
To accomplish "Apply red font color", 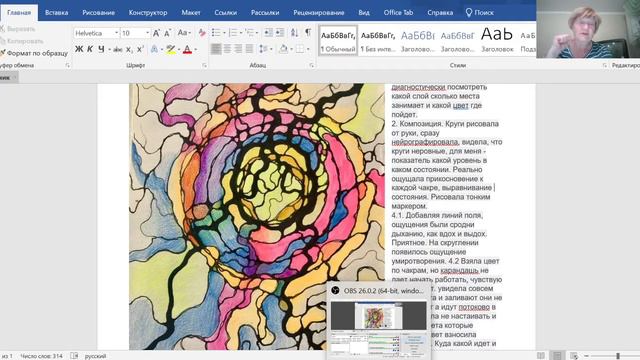I will (187, 49).
